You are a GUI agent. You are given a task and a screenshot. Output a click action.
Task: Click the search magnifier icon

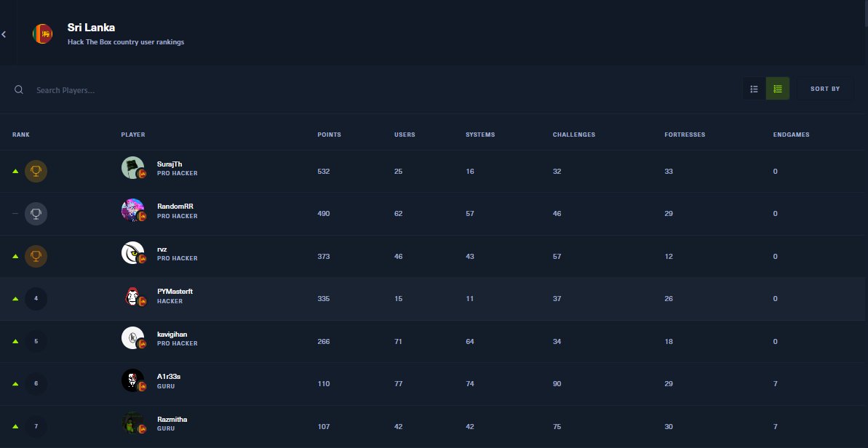coord(18,89)
